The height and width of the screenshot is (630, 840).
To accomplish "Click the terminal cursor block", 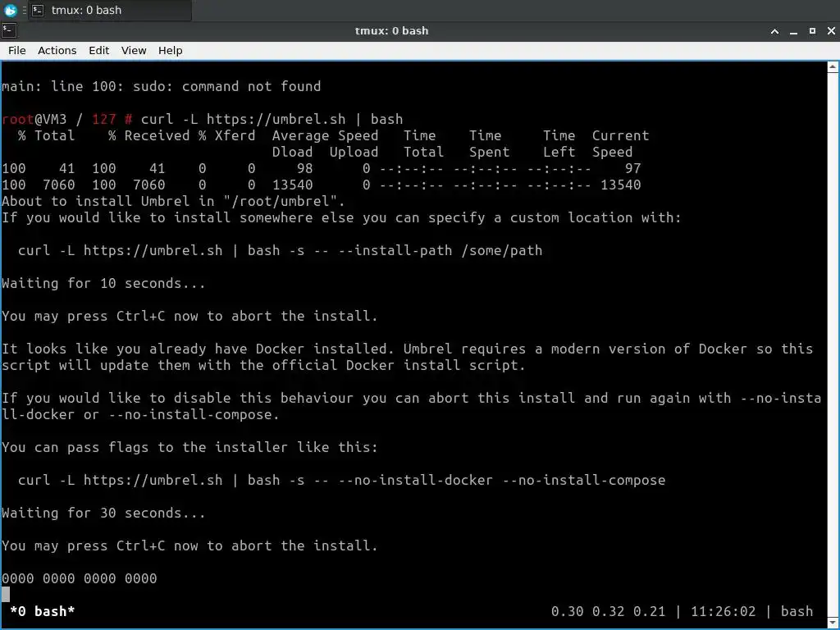I will pyautogui.click(x=6, y=595).
